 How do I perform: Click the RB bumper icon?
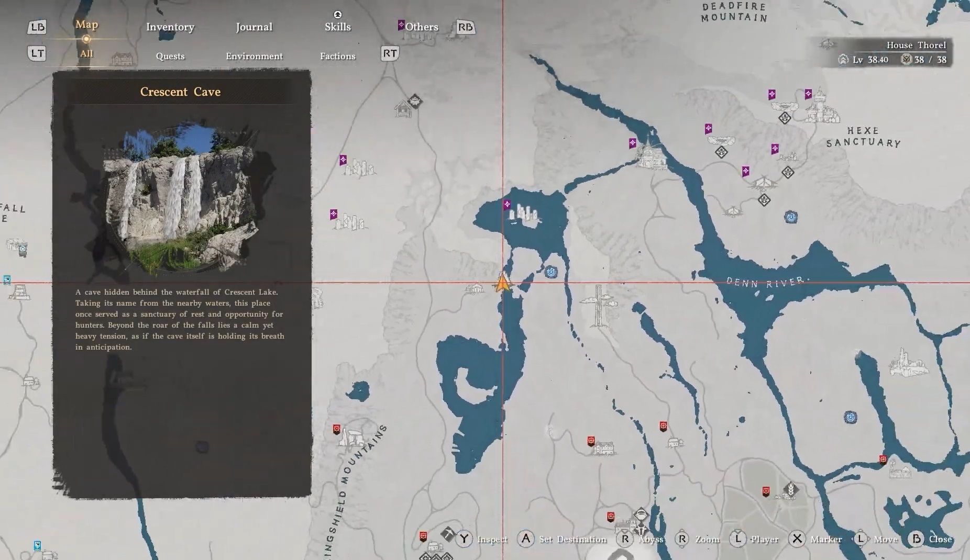(x=465, y=27)
